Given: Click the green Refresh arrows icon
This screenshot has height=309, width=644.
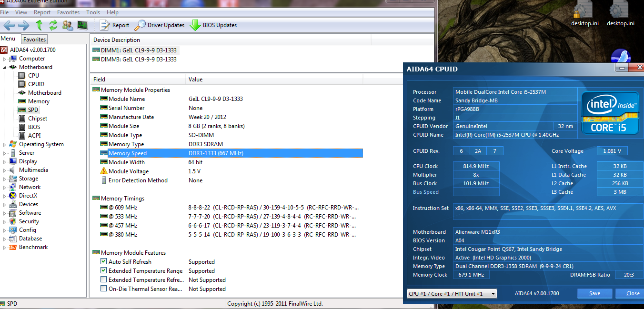Looking at the screenshot, I should 53,25.
